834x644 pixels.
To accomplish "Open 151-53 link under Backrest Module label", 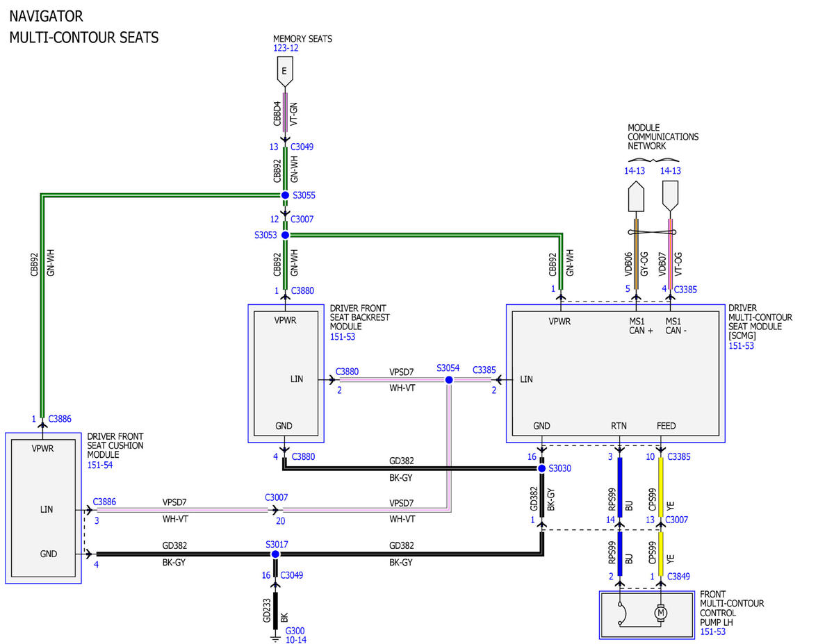I will (343, 337).
